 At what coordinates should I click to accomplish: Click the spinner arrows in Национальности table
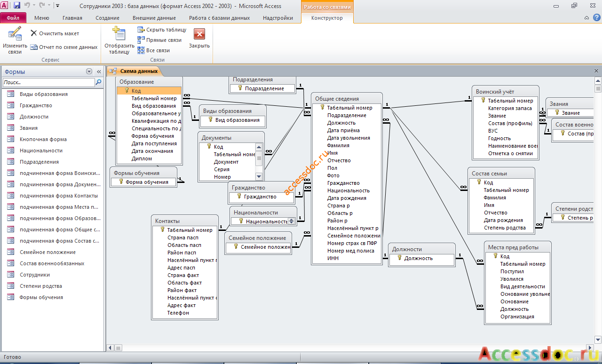(292, 221)
